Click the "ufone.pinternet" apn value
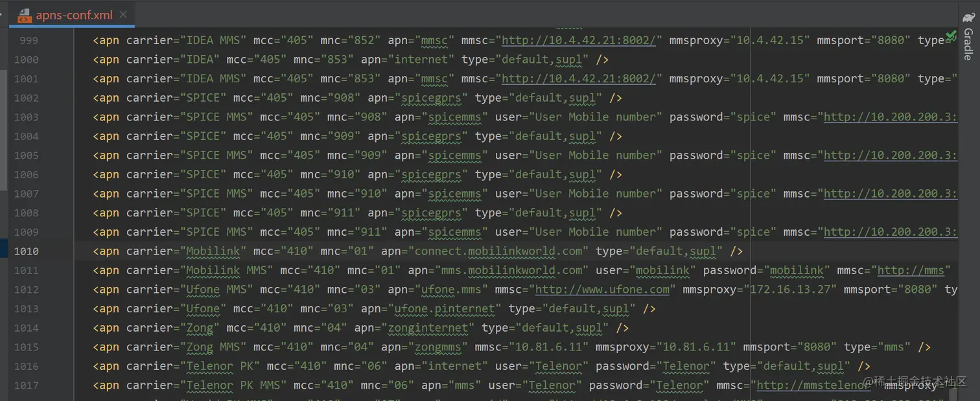 point(445,308)
